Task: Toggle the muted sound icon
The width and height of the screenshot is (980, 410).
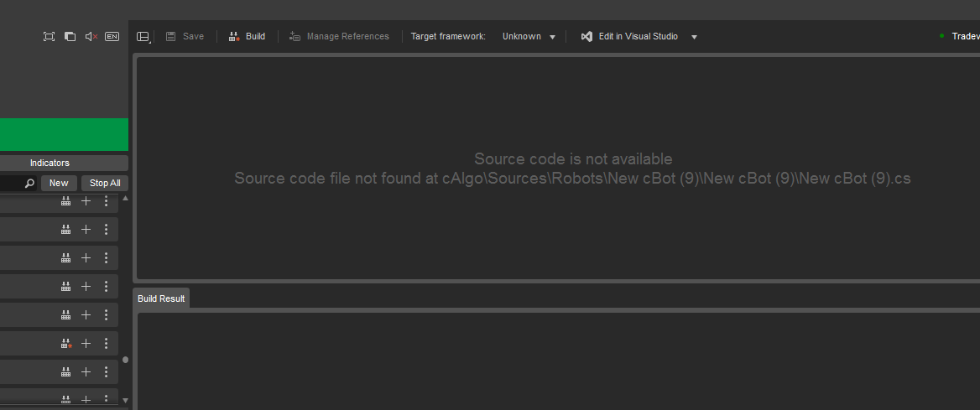Action: pos(91,36)
